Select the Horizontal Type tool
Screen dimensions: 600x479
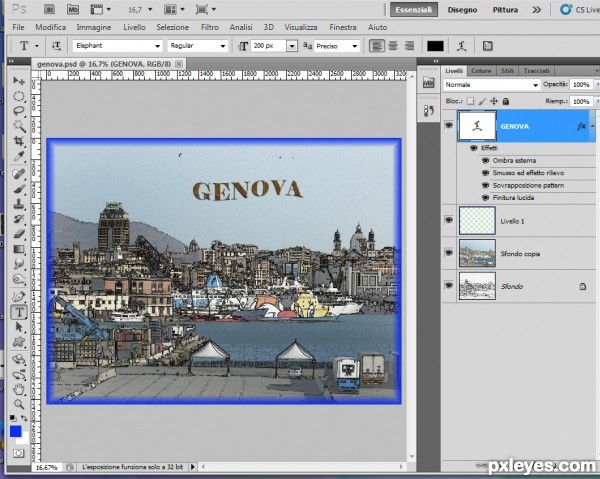pos(19,312)
